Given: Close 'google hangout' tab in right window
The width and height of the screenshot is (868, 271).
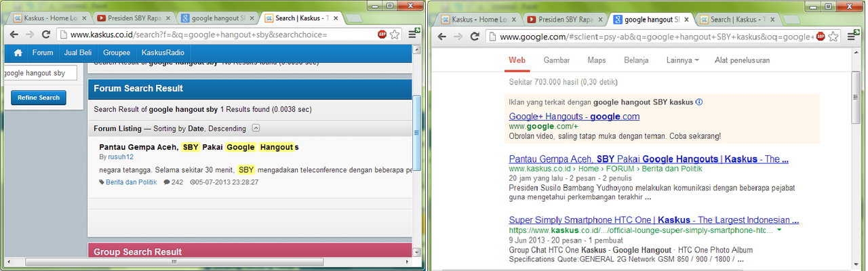Looking at the screenshot, I should pyautogui.click(x=687, y=20).
